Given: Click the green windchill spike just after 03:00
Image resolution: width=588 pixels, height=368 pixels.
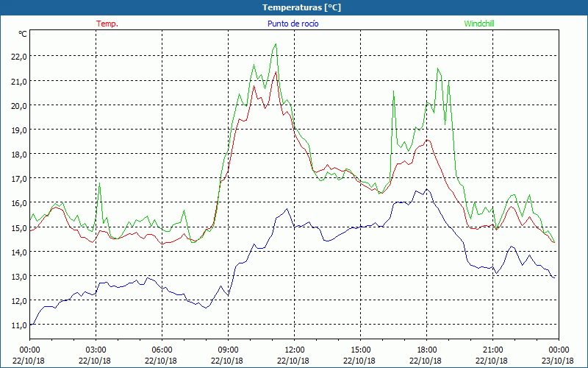Looking at the screenshot, I should 99,183.
